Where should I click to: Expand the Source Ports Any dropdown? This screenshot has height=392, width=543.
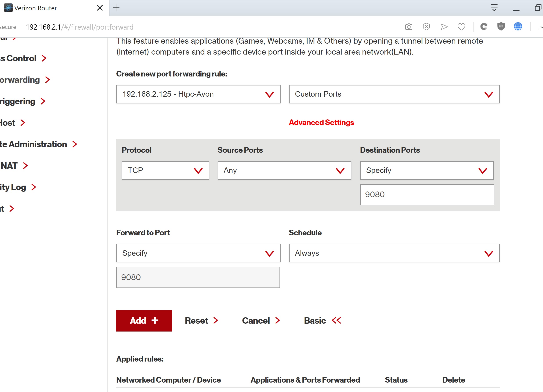[x=284, y=170]
